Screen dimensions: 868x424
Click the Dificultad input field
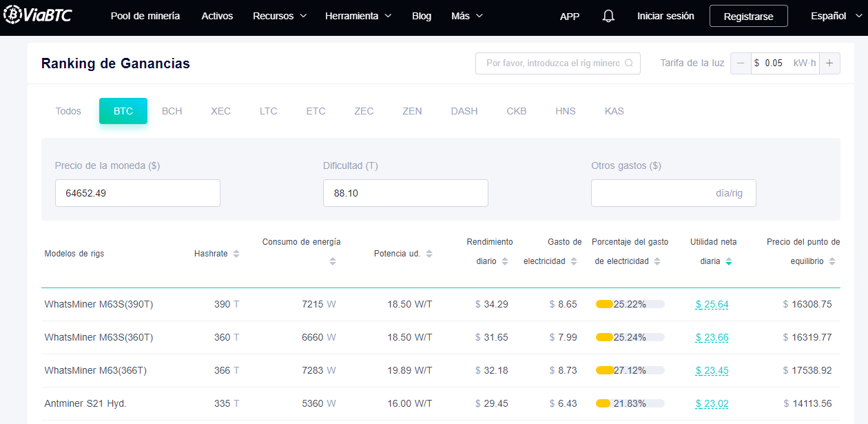click(405, 193)
